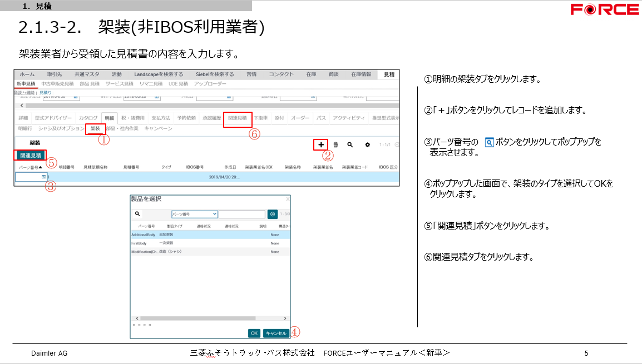The image size is (642, 364).
Task: Click the パーツ番号 lookup icon in the row
Action: [x=44, y=177]
